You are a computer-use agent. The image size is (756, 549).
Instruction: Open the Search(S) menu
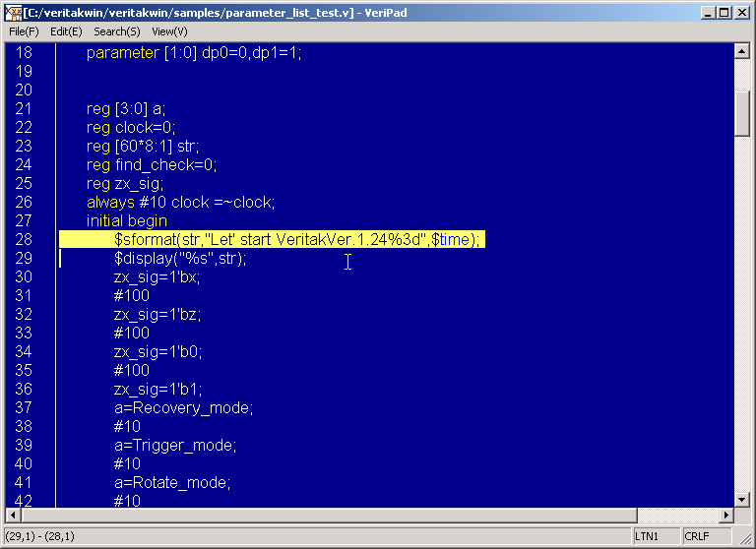click(117, 31)
